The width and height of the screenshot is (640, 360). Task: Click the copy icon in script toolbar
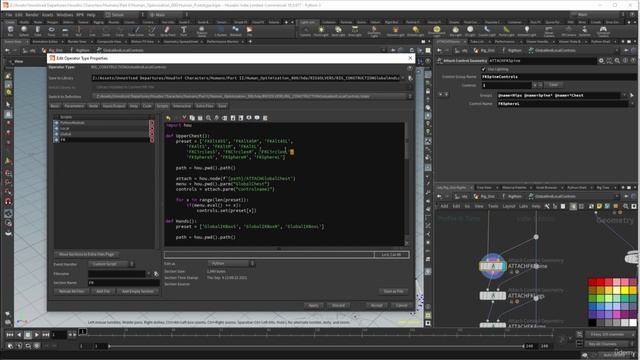(192, 118)
